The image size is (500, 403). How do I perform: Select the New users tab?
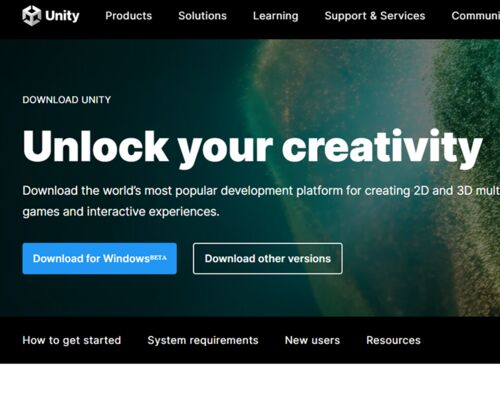point(312,340)
